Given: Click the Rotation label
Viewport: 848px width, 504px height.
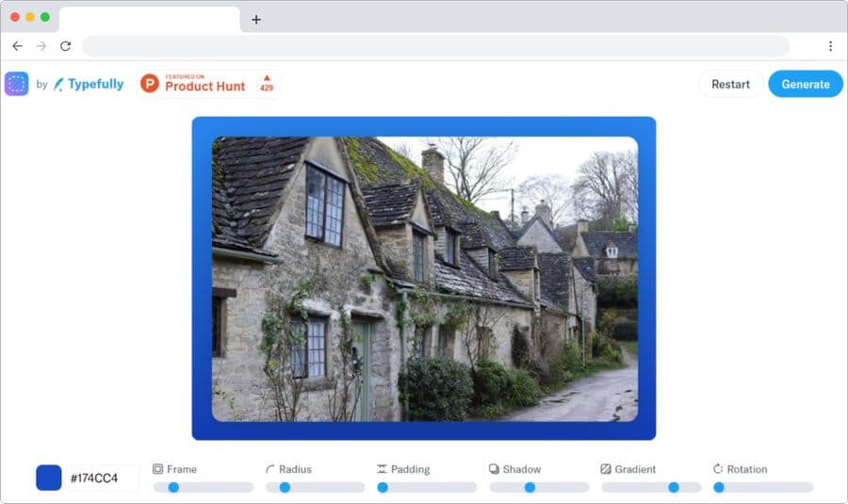Looking at the screenshot, I should 747,469.
